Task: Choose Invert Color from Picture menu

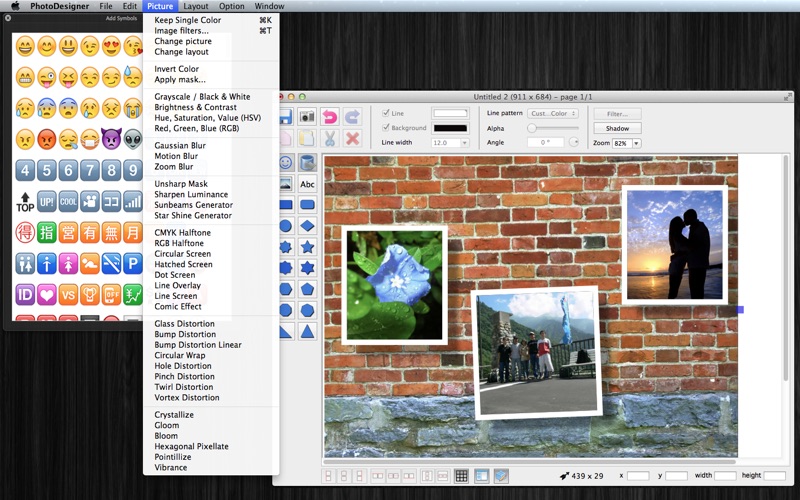Action: pos(211,69)
